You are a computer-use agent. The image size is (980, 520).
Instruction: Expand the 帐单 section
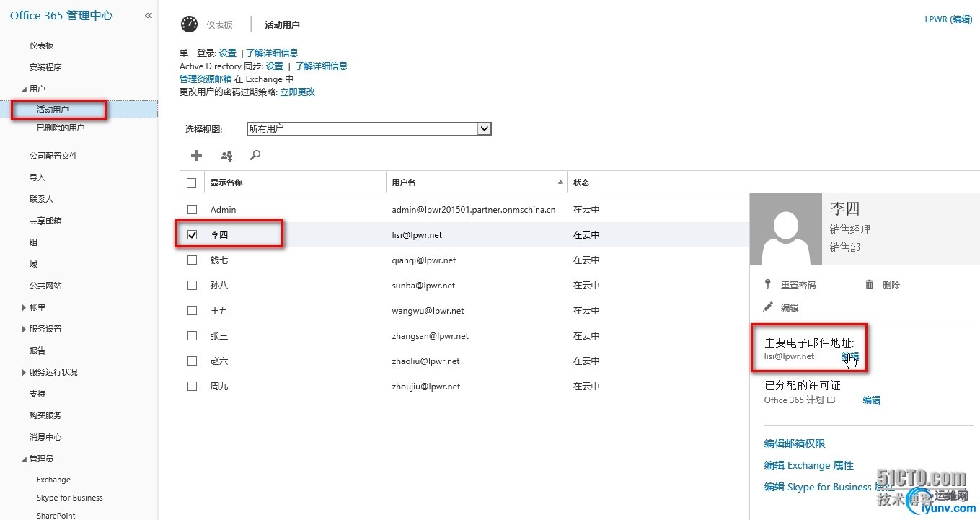(x=24, y=307)
